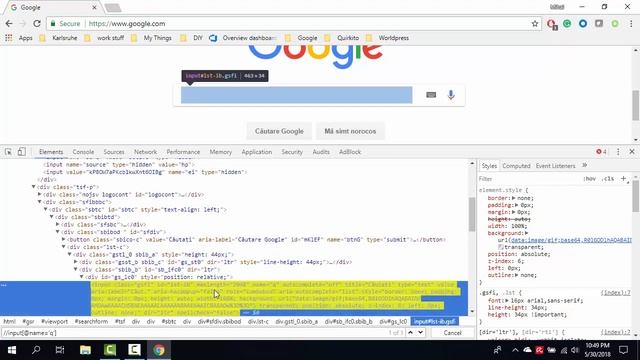640x360 pixels.
Task: Click the Mă simt norocos button
Action: tap(350, 131)
